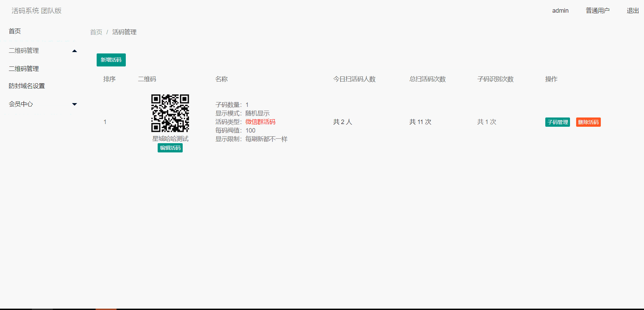Click the 总扫活码次数 column header
The height and width of the screenshot is (310, 644).
click(x=427, y=79)
